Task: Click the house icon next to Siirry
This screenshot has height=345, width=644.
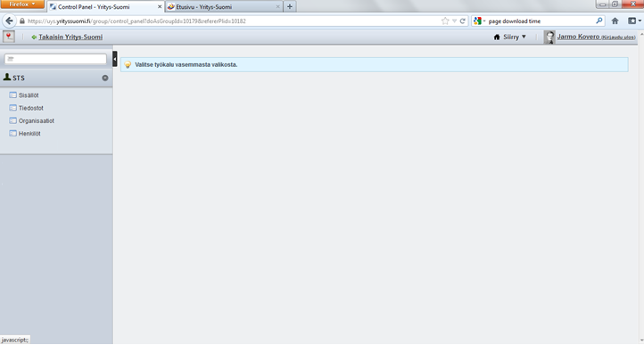Action: click(x=497, y=37)
